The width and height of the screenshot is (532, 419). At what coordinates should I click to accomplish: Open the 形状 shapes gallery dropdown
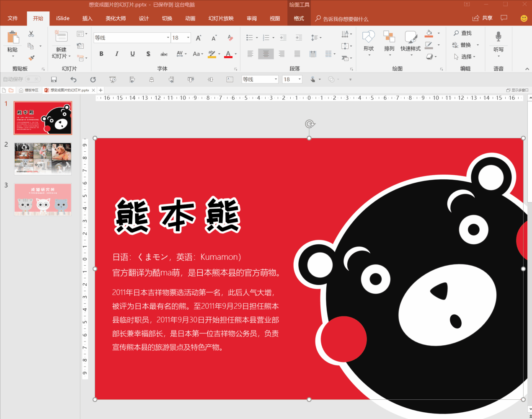point(369,54)
